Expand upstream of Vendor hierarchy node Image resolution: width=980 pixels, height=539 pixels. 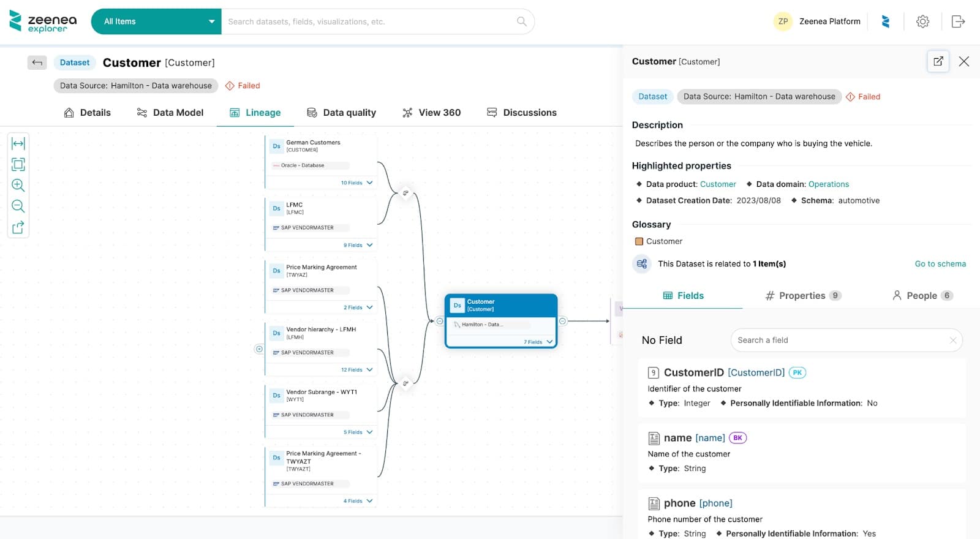click(x=259, y=349)
